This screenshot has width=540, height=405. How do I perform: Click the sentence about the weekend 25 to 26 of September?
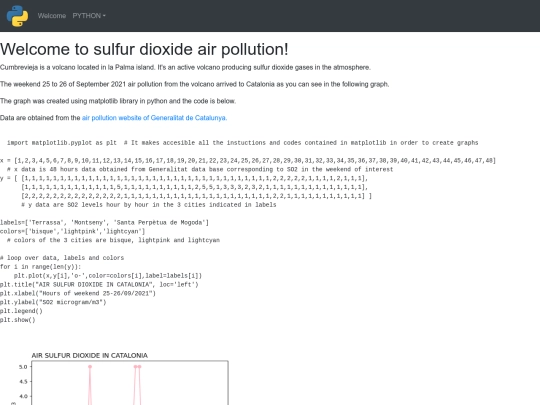pos(195,84)
